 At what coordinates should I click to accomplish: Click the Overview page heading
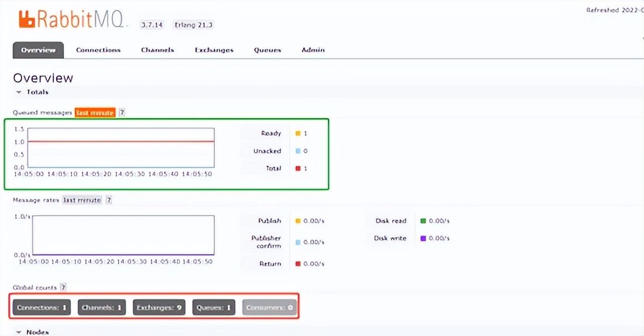(43, 78)
